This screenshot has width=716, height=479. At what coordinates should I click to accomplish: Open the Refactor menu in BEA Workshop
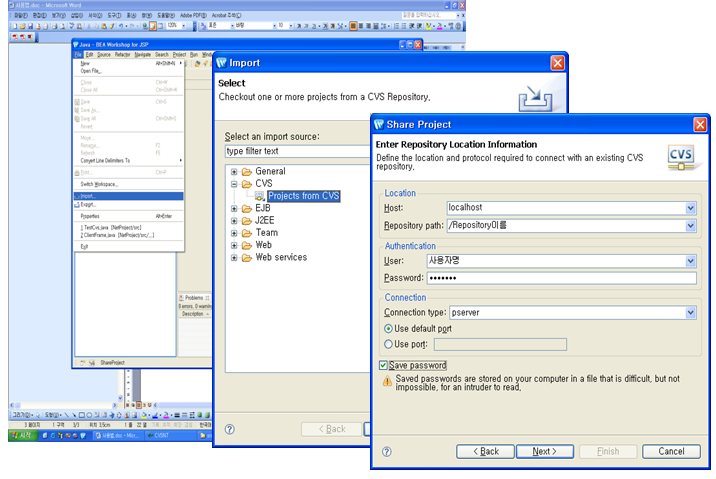122,55
